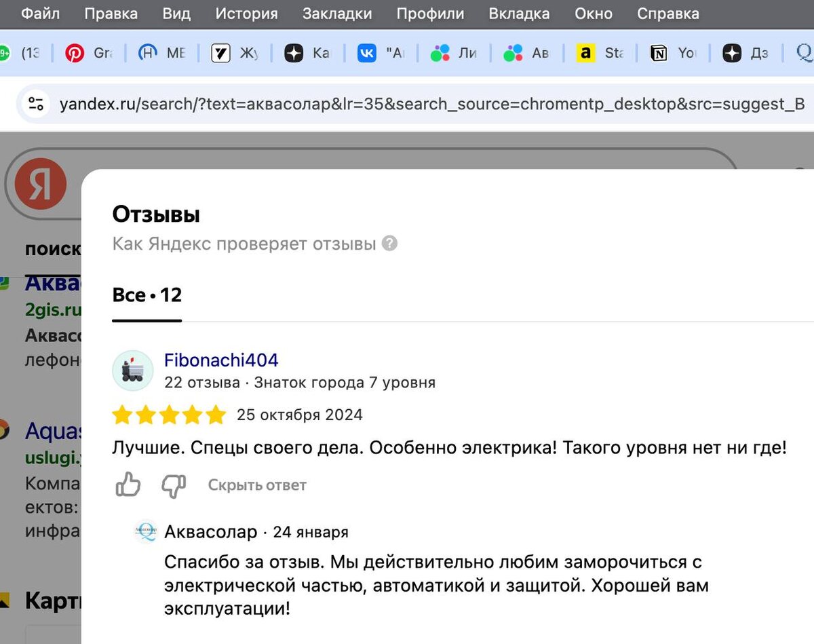Open the История menu
This screenshot has height=644, width=814.
tap(246, 14)
